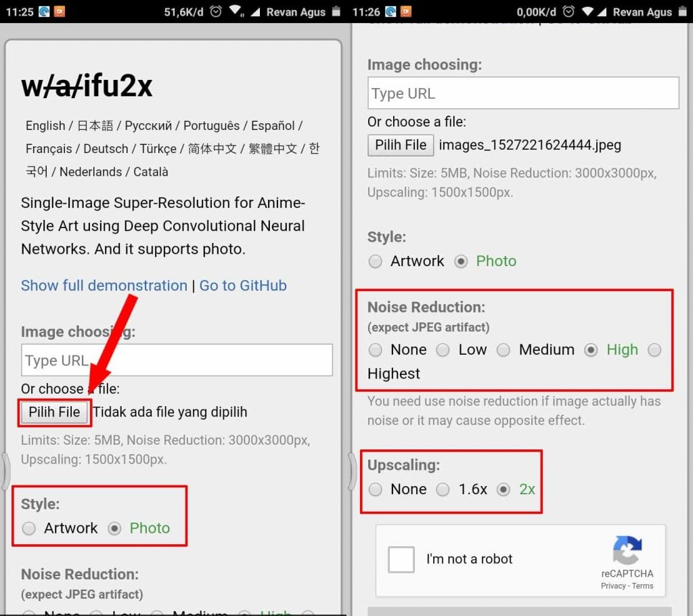Set Upscaling to 1.6x

pyautogui.click(x=443, y=489)
